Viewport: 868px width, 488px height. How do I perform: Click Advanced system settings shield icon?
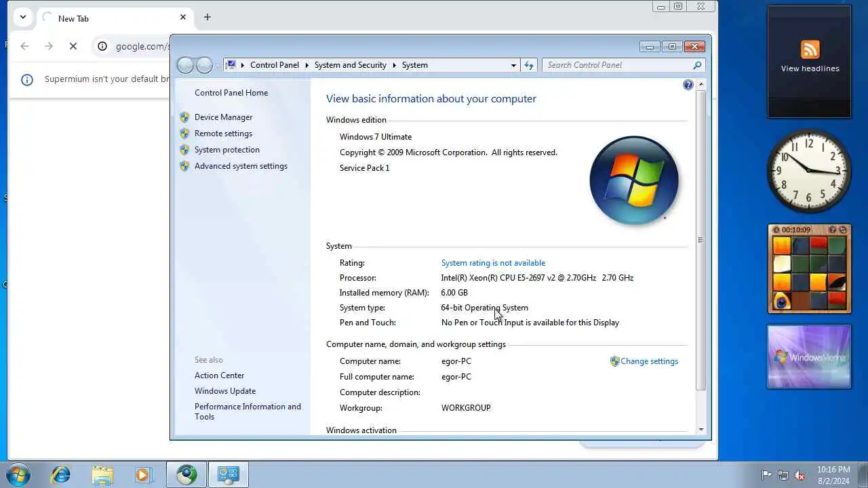[x=184, y=166]
